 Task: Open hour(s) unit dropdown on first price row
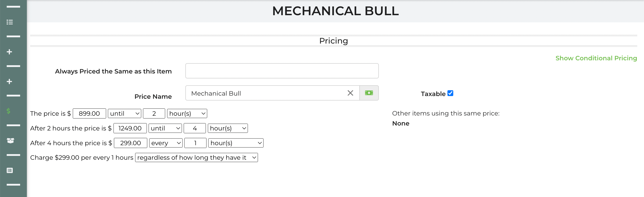pyautogui.click(x=187, y=114)
